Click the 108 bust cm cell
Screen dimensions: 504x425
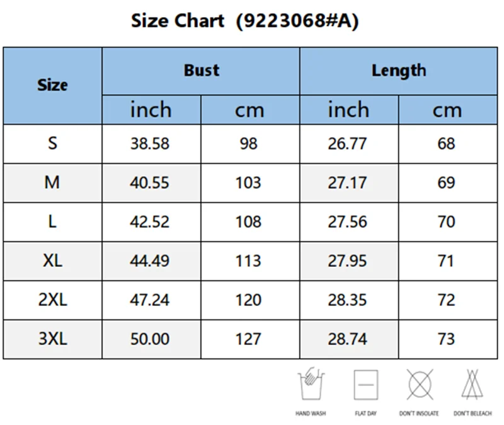pyautogui.click(x=248, y=222)
